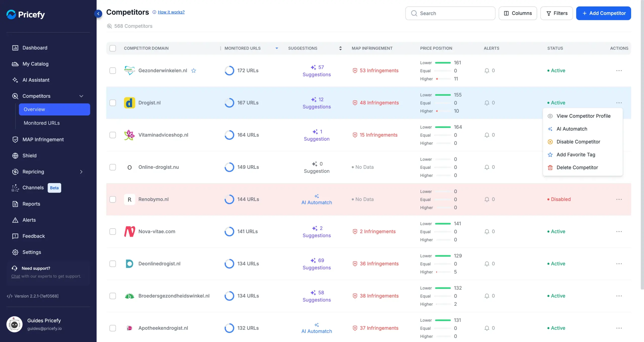644x342 pixels.
Task: Select the Broedersgezondheidswinkel.nl row checkbox
Action: coord(113,296)
